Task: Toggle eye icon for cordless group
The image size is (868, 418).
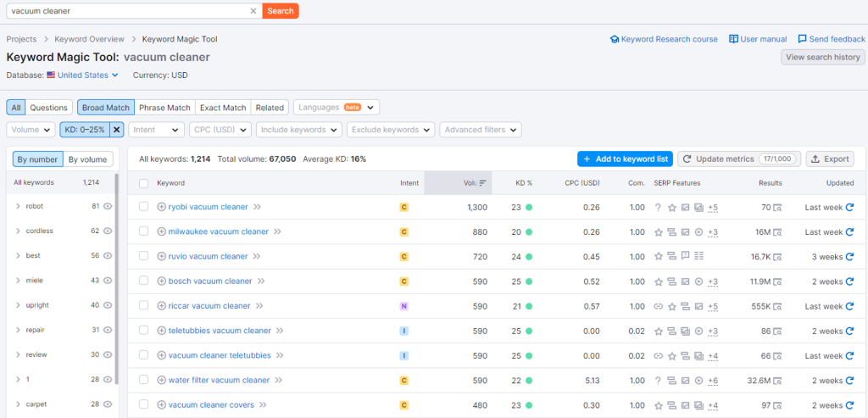Action: tap(108, 231)
